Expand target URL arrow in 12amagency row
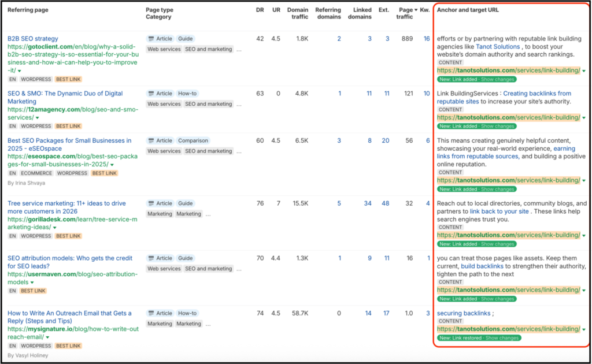The width and height of the screenshot is (592, 364). coord(584,118)
